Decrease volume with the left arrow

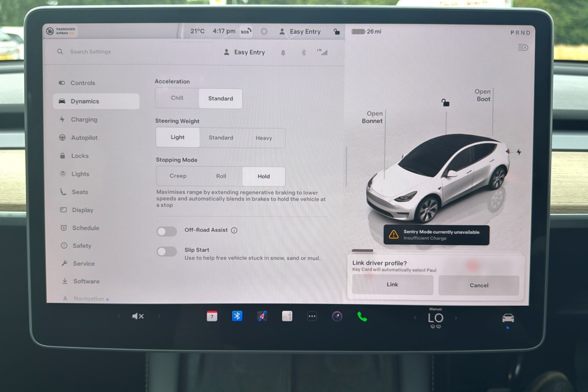119,316
